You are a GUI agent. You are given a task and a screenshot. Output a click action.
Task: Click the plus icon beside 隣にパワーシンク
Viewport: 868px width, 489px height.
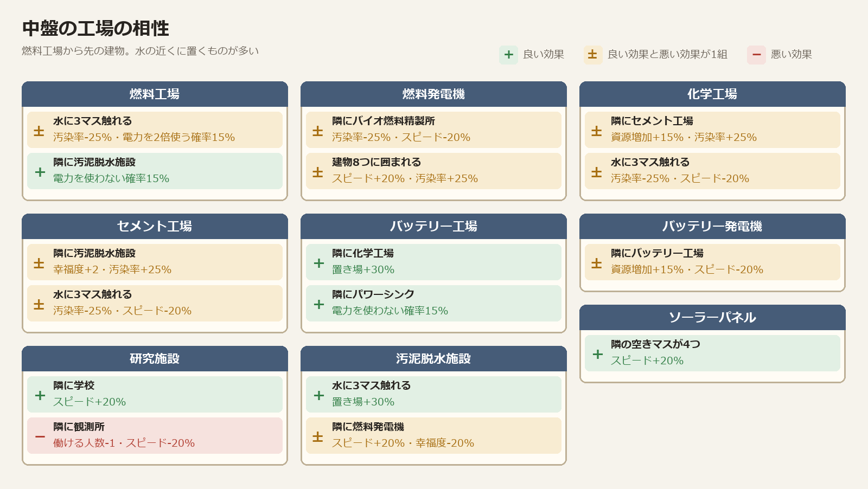click(319, 304)
